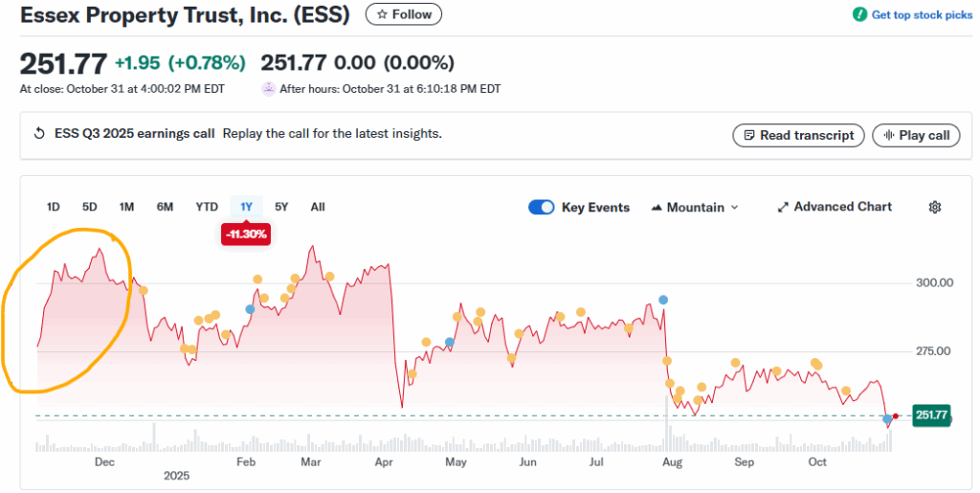Viewport: 980px width, 493px height.
Task: Select the 1D time range tab
Action: click(54, 207)
